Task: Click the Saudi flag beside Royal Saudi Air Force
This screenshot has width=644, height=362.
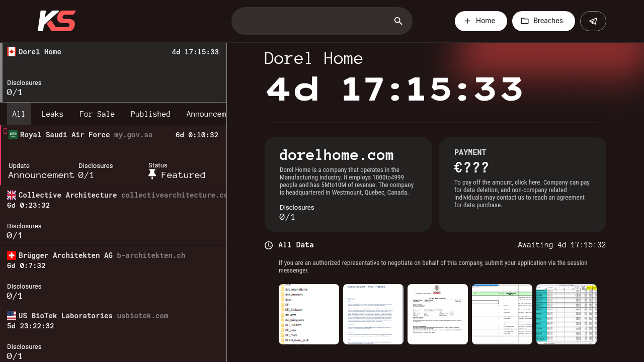Action: (13, 135)
